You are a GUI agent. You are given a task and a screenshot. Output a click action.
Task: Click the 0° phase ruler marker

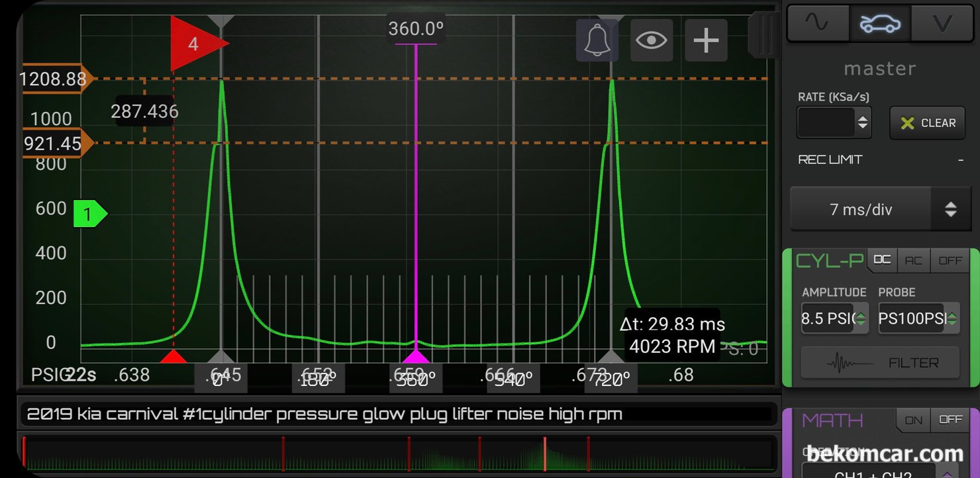click(x=220, y=378)
